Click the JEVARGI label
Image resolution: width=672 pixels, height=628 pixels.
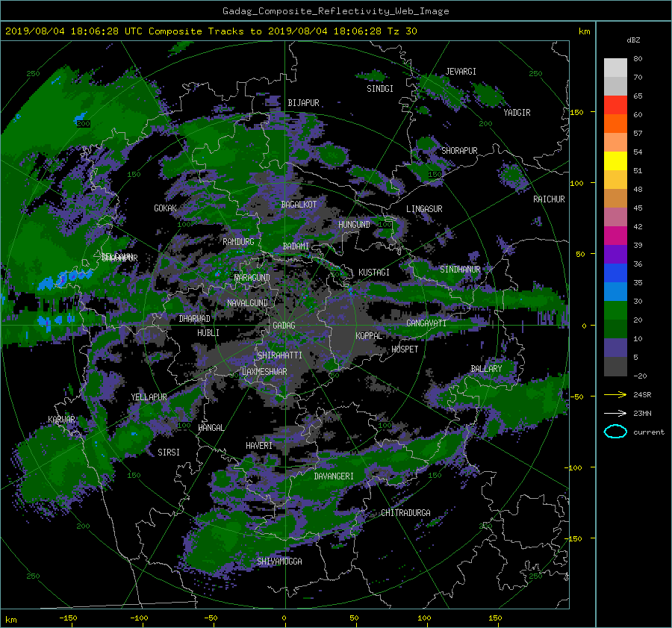tap(461, 72)
